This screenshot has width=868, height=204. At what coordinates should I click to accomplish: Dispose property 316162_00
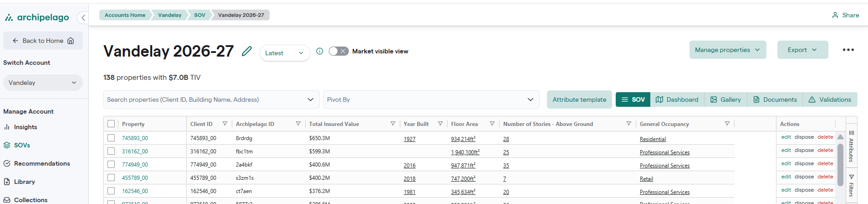coord(804,150)
